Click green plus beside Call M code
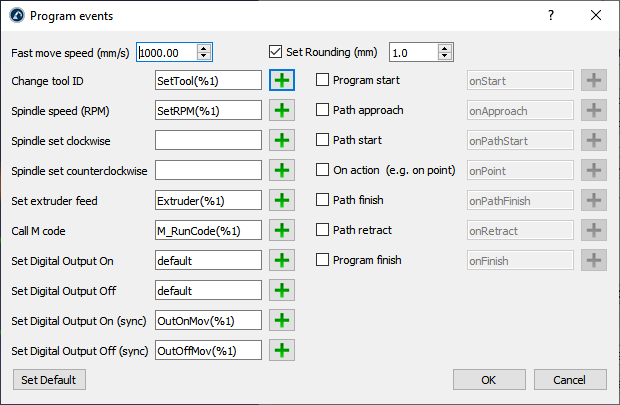 tap(283, 230)
